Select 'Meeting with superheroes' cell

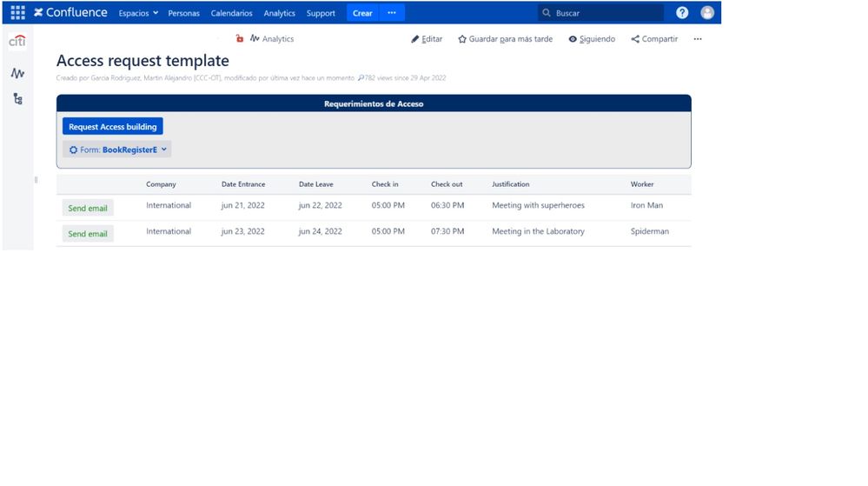click(538, 205)
